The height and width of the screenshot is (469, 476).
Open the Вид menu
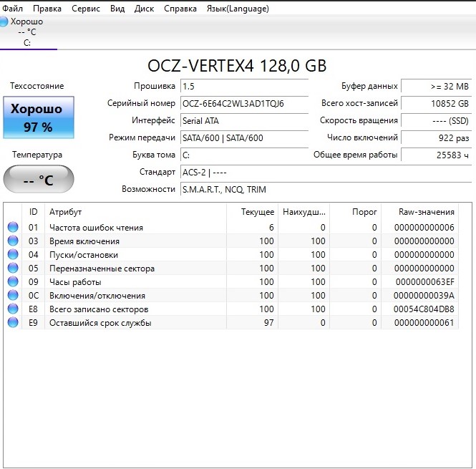click(x=117, y=9)
